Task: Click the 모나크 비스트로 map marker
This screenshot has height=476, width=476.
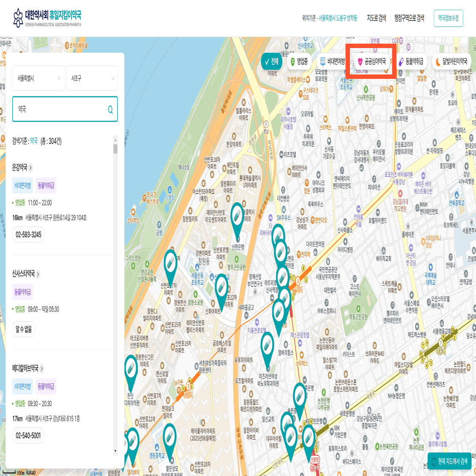Action: pyautogui.click(x=144, y=198)
